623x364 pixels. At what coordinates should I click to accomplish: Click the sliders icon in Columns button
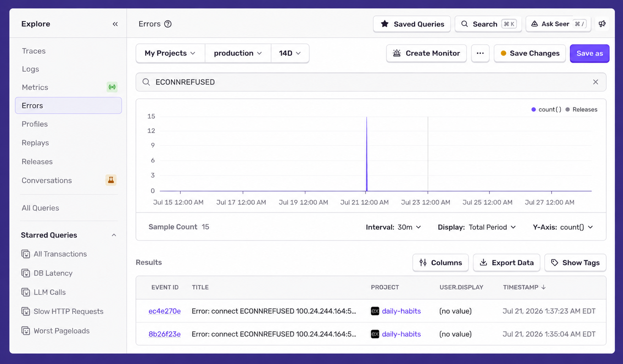click(x=423, y=263)
